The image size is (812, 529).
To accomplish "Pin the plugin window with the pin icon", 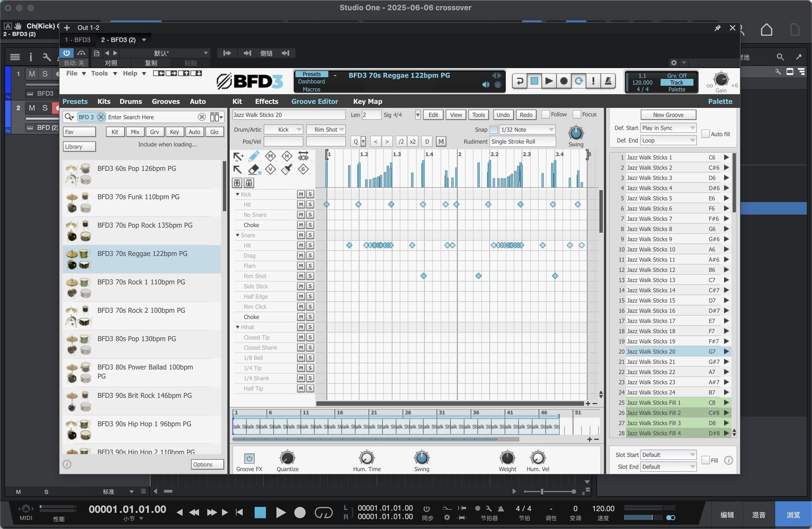I will click(717, 28).
